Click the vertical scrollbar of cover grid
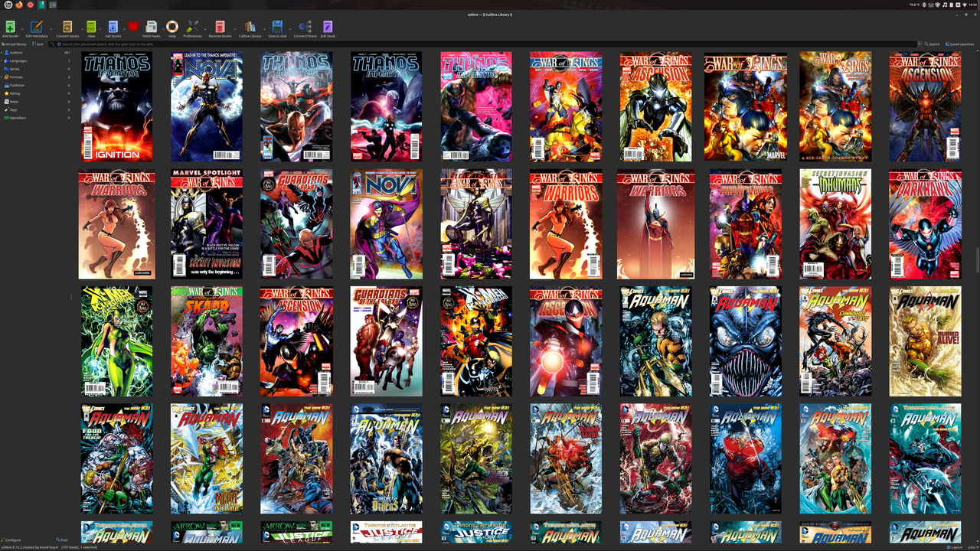 coord(977,260)
